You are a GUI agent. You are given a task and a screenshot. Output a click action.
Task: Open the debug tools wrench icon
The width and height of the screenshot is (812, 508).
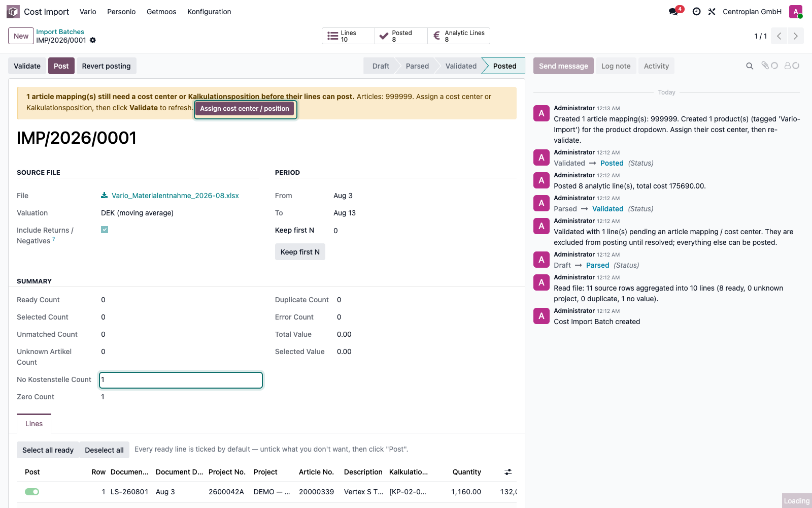click(712, 12)
